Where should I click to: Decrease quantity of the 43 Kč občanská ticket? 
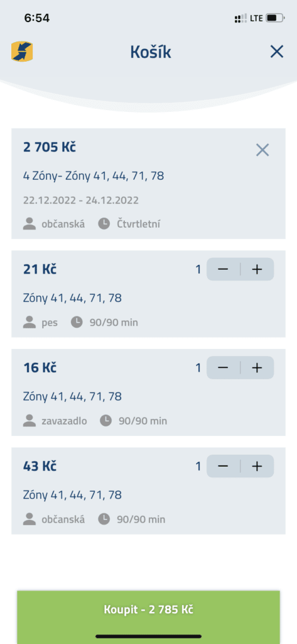[x=223, y=466]
